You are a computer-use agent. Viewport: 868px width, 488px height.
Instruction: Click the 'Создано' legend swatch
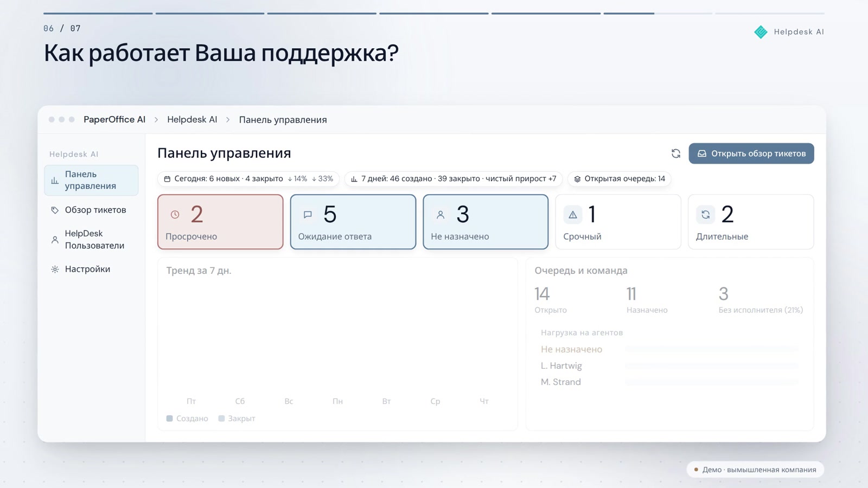pos(169,419)
